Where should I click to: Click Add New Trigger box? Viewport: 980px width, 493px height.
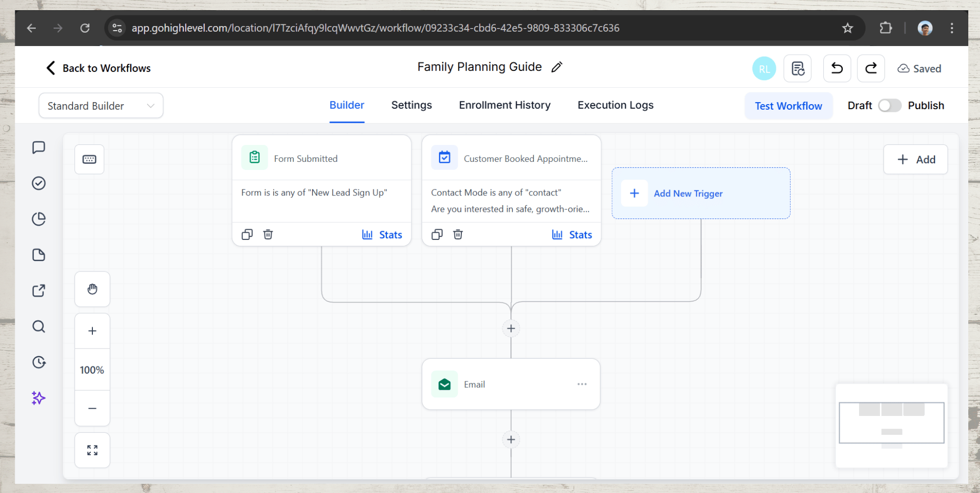tap(701, 193)
